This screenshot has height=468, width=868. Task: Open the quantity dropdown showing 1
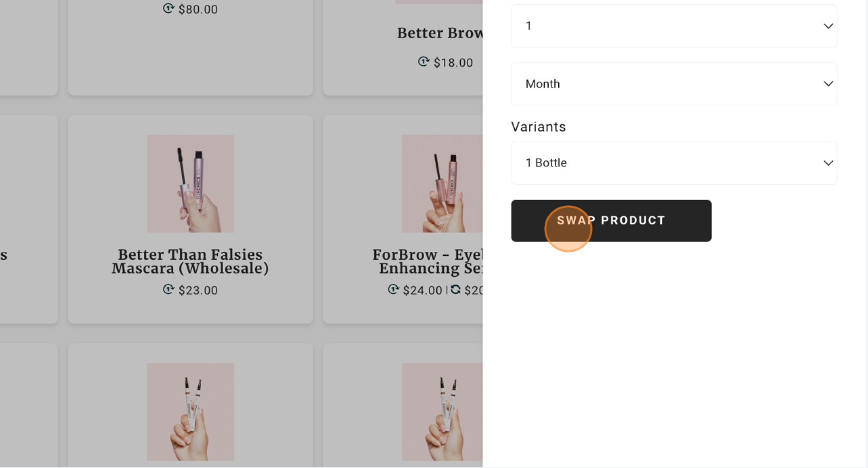(x=674, y=26)
